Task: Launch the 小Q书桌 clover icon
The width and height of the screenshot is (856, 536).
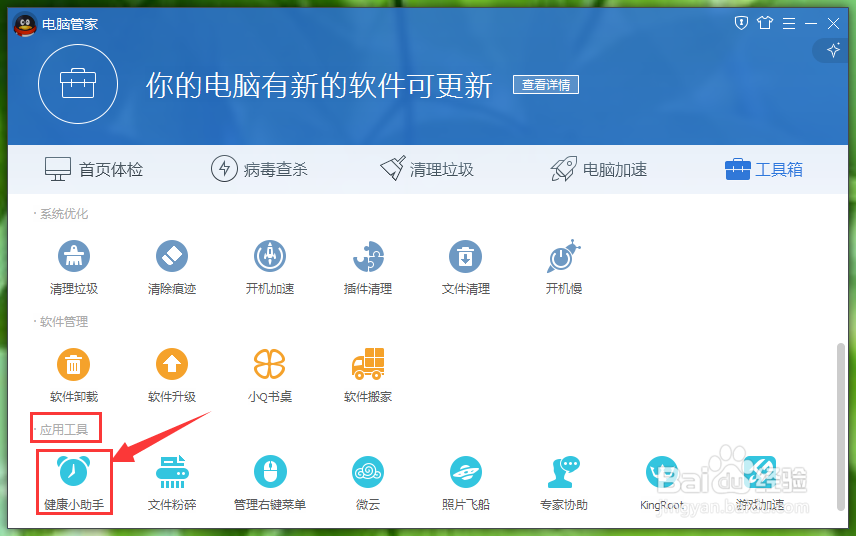Action: [x=270, y=364]
